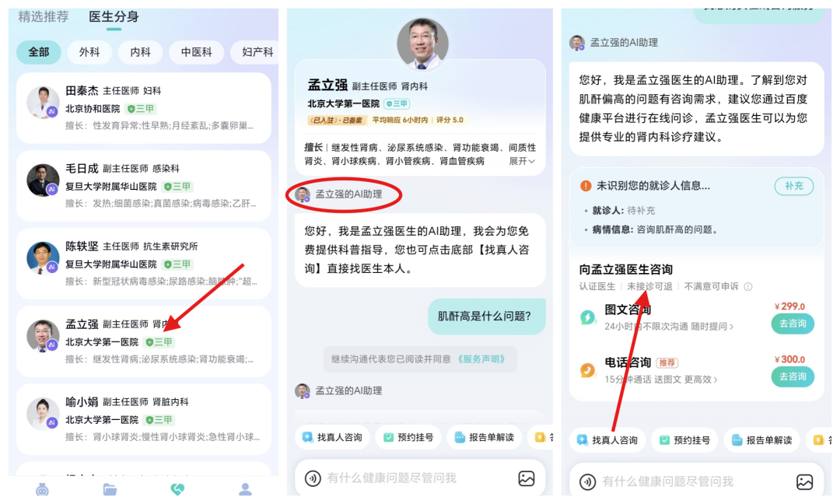The height and width of the screenshot is (504, 840).
Task: Open the 《服务声明》 link
Action: pos(481,359)
